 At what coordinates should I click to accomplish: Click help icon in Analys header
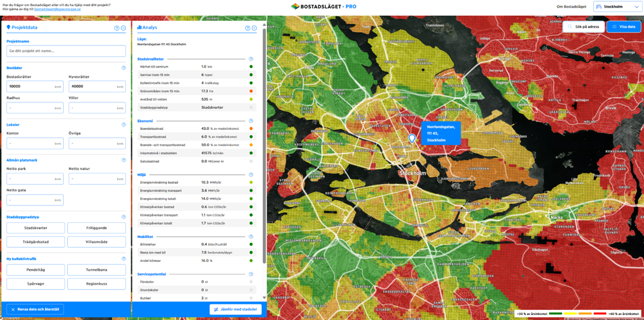248,28
